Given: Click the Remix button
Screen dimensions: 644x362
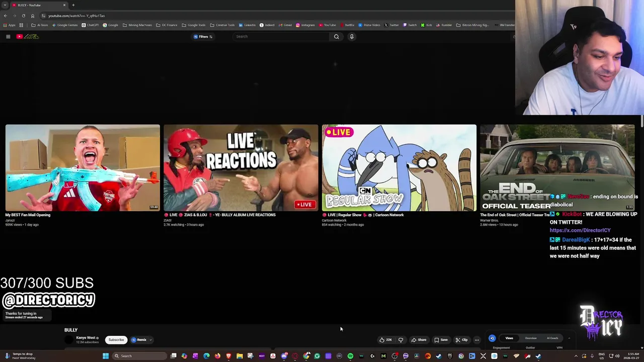Looking at the screenshot, I should 139,340.
